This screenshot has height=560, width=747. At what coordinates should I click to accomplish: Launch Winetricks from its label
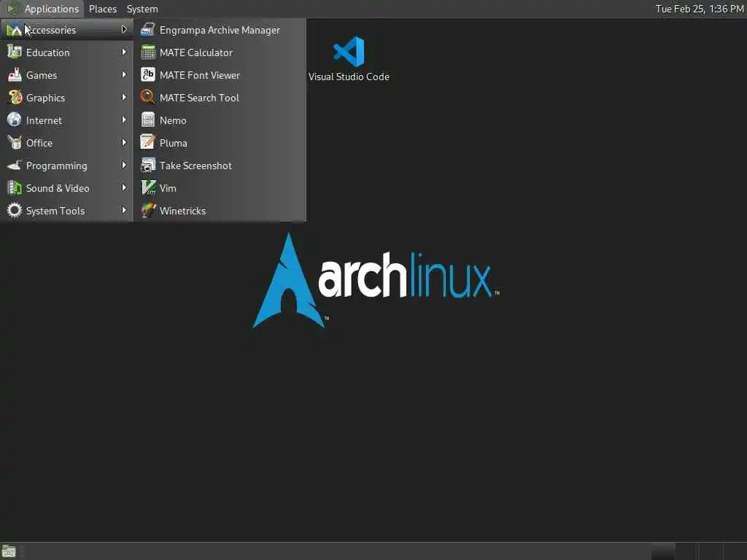[182, 211]
